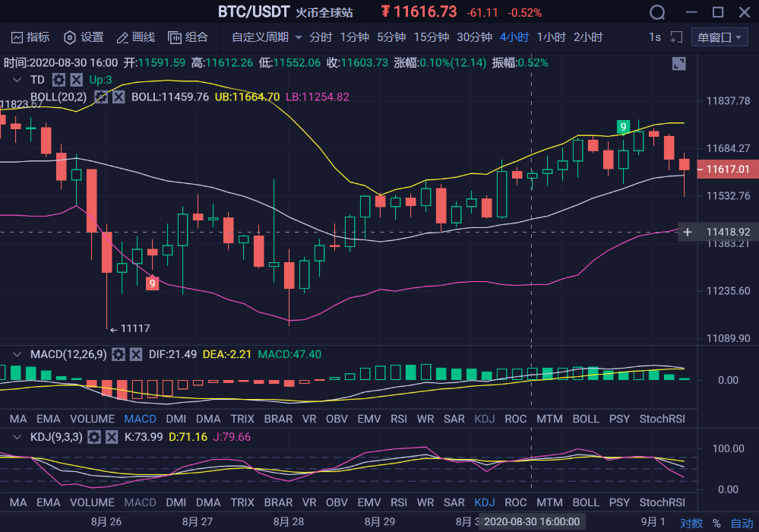This screenshot has width=759, height=532.
Task: Expand the 自定义周期 custom period dropdown
Action: pyautogui.click(x=267, y=37)
